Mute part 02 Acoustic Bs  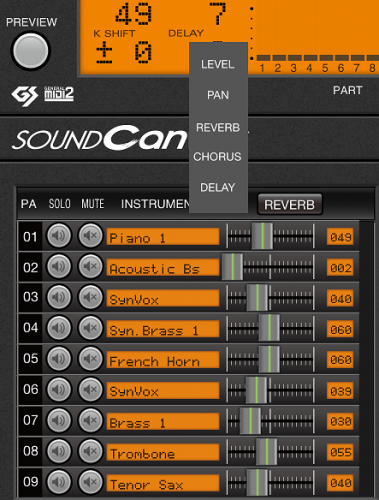click(x=90, y=266)
